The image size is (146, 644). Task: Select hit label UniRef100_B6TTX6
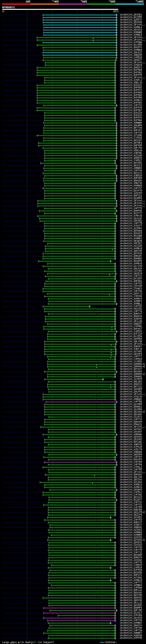click(x=131, y=128)
